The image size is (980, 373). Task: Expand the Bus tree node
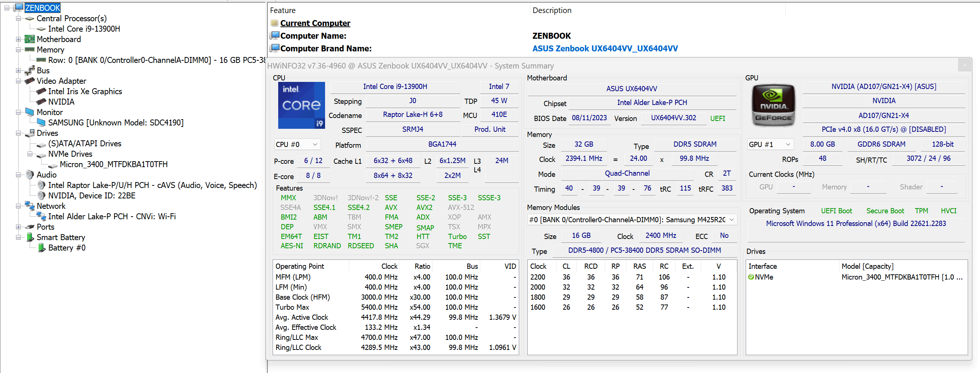pos(18,70)
